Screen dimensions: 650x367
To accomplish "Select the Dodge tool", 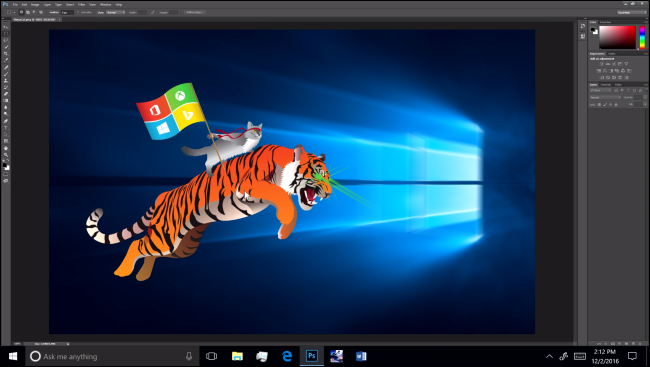I will tap(6, 114).
